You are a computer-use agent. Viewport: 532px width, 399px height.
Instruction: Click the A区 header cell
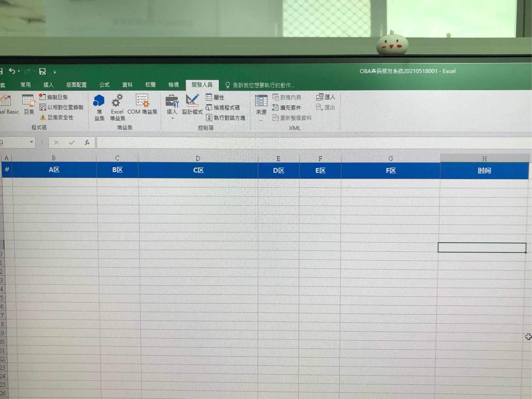[x=54, y=170]
